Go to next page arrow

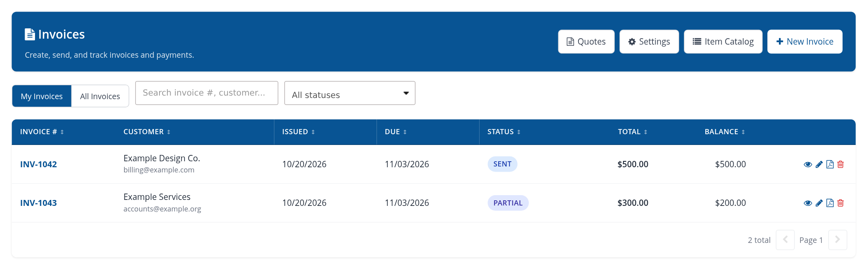tap(838, 240)
